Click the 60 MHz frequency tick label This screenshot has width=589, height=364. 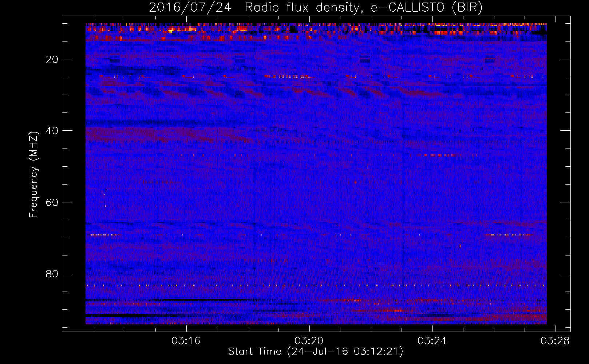point(52,202)
